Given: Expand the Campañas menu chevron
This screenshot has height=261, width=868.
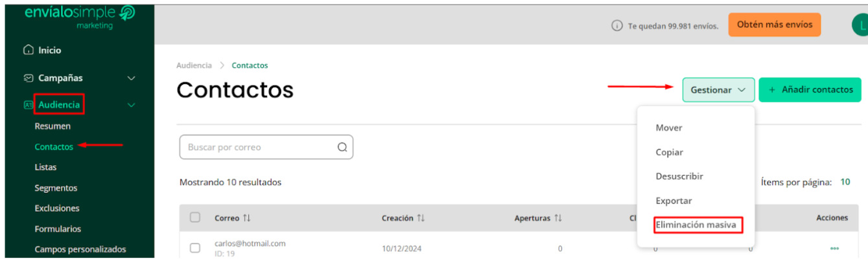Looking at the screenshot, I should [132, 78].
